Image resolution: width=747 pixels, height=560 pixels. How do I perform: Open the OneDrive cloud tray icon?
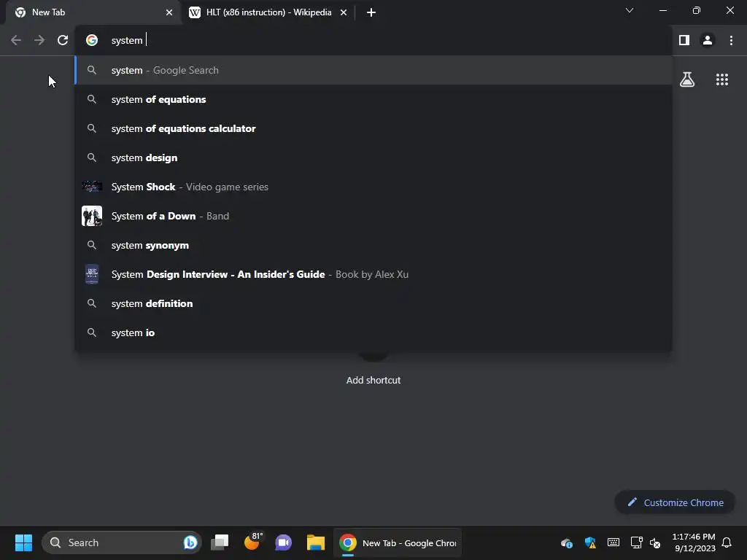(566, 542)
